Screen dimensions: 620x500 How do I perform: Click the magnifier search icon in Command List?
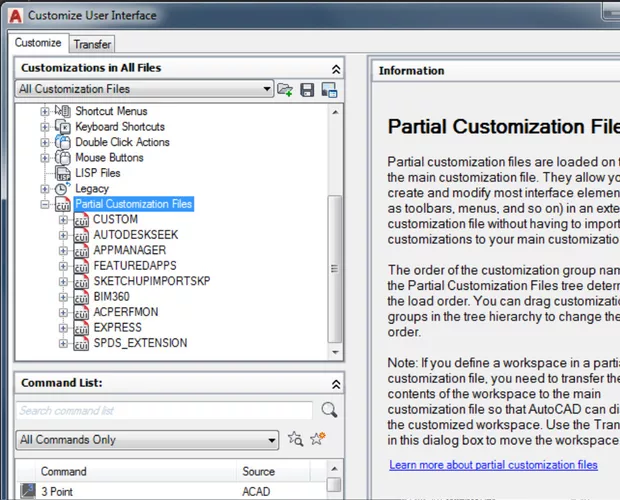tap(329, 410)
